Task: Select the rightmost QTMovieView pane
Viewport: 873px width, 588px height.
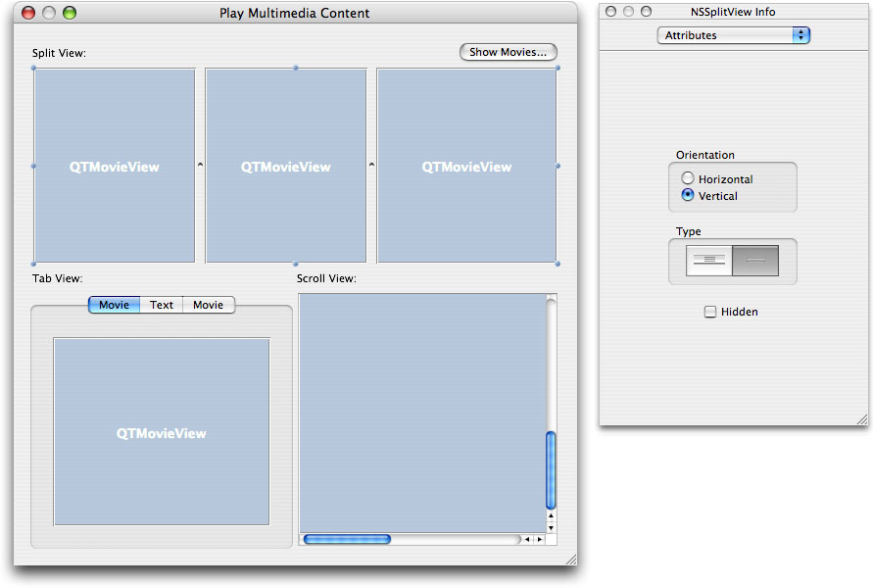Action: point(466,167)
